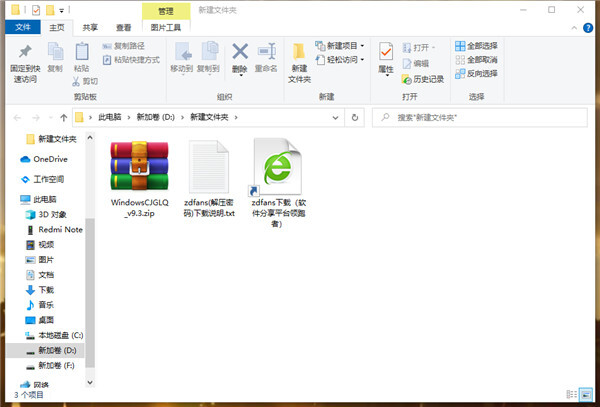The height and width of the screenshot is (407, 600).
Task: Go up one folder level arrow
Action: (x=64, y=118)
